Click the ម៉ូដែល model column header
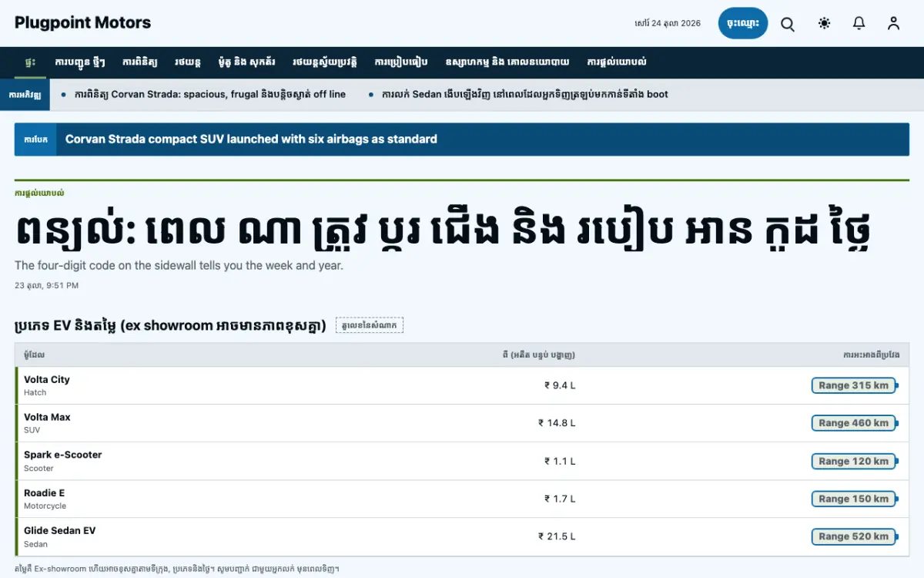This screenshot has height=578, width=924. (35, 355)
